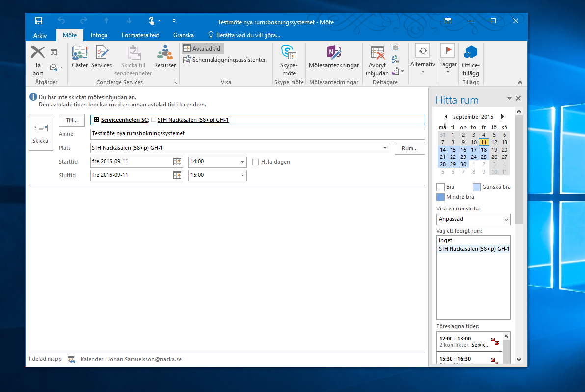Go to next item with the down arrow
Screen dimensions: 585x392
click(129, 21)
